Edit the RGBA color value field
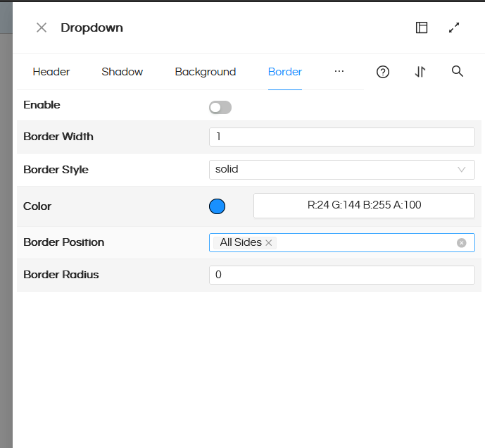 pyautogui.click(x=364, y=206)
